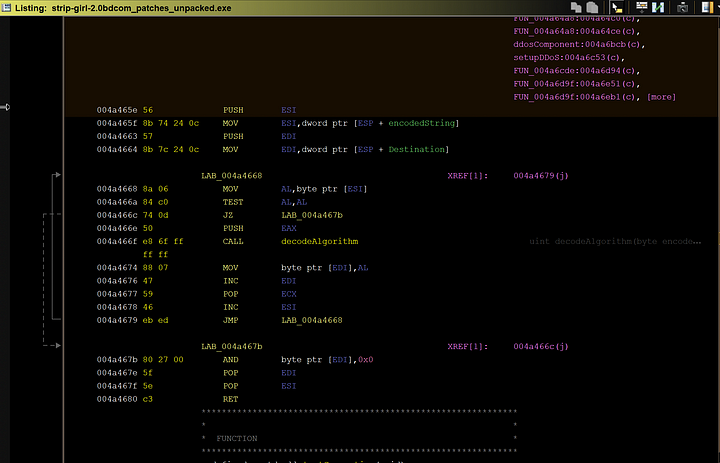Click the encodedString operand

coord(422,123)
